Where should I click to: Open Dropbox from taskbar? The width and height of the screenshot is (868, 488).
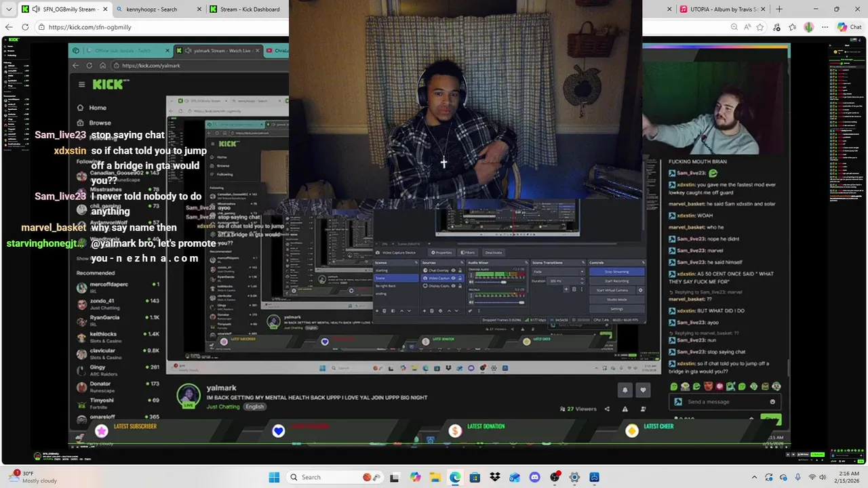click(x=495, y=477)
